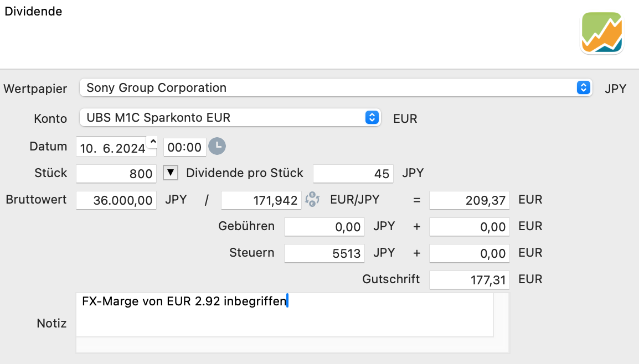Click the Portfolio Performance chart logo
This screenshot has width=639, height=364.
[x=602, y=33]
